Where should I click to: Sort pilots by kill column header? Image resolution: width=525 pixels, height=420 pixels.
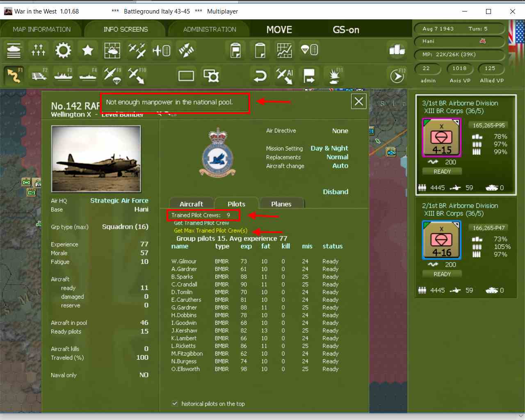coord(286,246)
